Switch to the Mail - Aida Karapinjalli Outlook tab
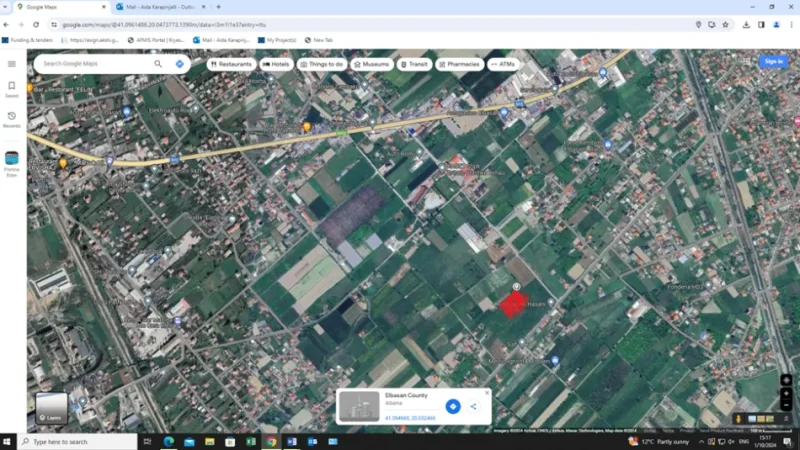The height and width of the screenshot is (450, 800). click(160, 7)
